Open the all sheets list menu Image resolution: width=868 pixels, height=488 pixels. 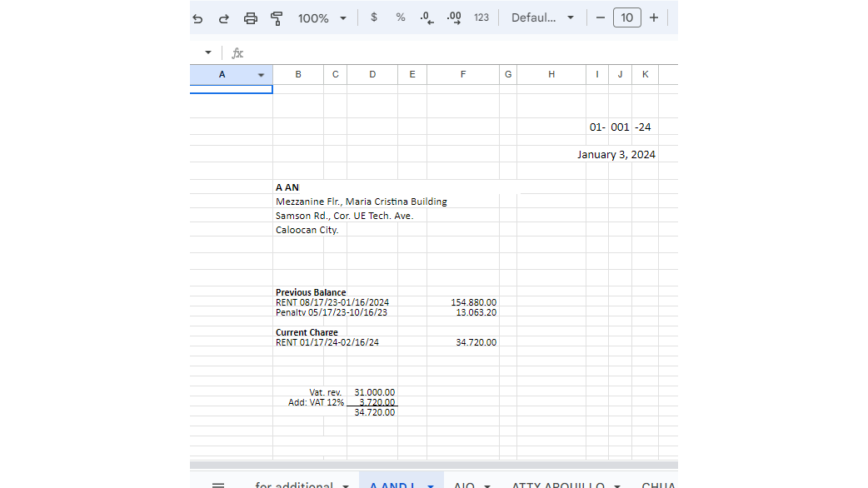218,485
